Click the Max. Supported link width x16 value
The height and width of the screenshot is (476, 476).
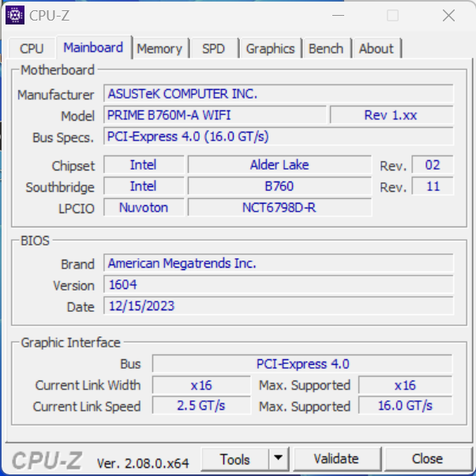tap(405, 385)
